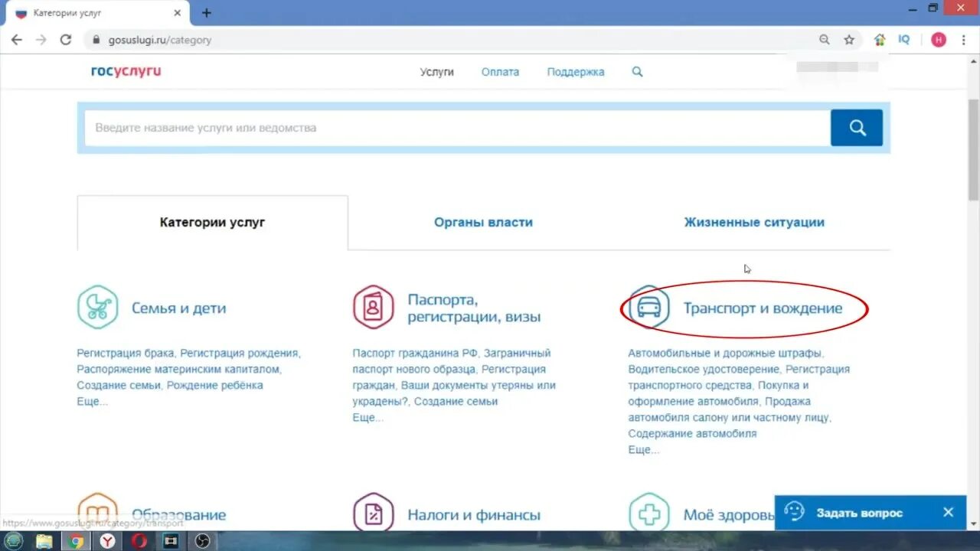Image resolution: width=980 pixels, height=551 pixels.
Task: Click the Задать вопрос button
Action: pos(871,512)
